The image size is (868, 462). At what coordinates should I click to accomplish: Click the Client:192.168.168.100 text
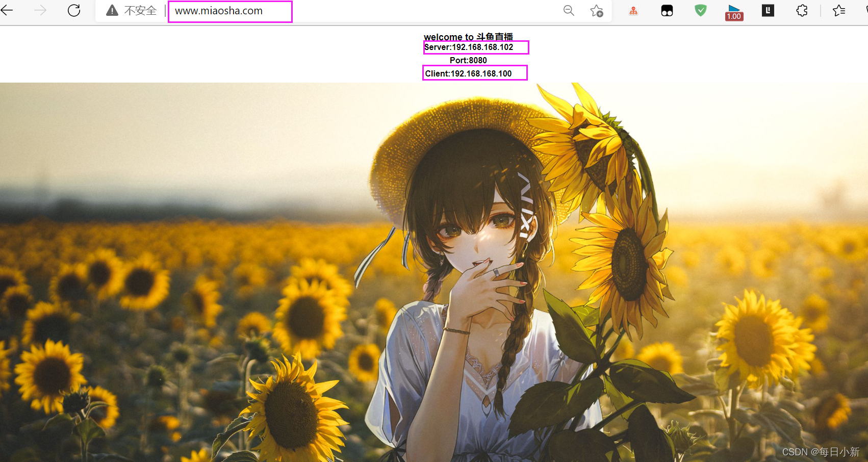468,73
